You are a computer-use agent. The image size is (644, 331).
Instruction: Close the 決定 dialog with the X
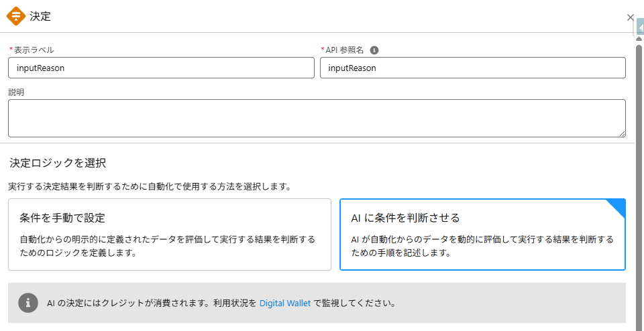tap(630, 17)
